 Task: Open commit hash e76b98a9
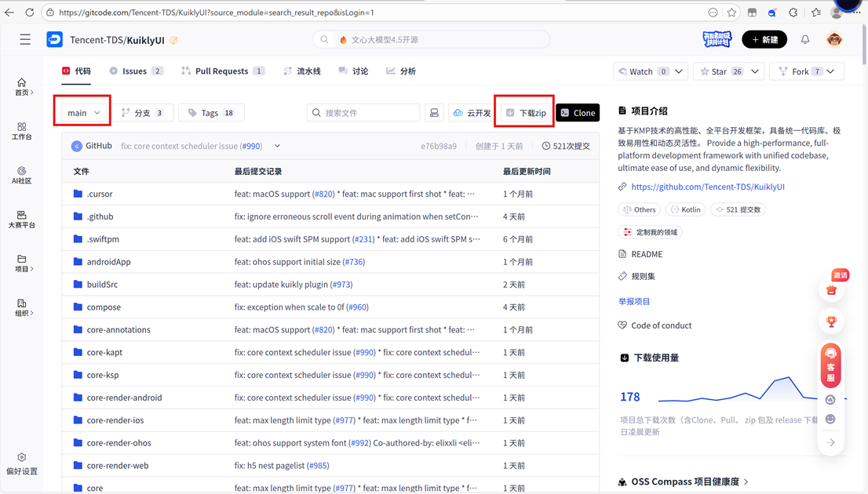tap(439, 146)
